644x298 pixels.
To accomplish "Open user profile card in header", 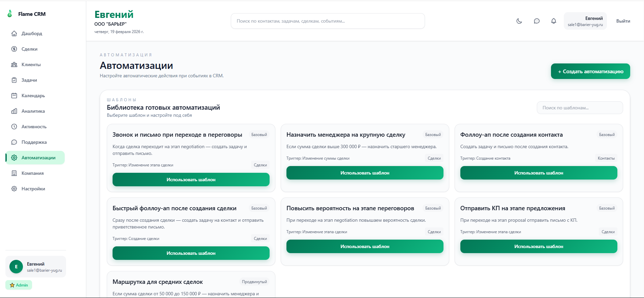I will (x=585, y=21).
